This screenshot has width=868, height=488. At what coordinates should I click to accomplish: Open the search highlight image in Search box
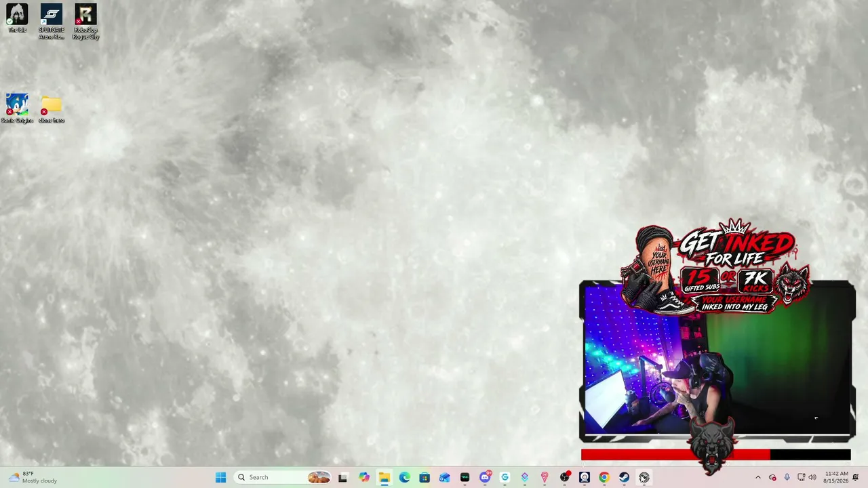pos(319,477)
